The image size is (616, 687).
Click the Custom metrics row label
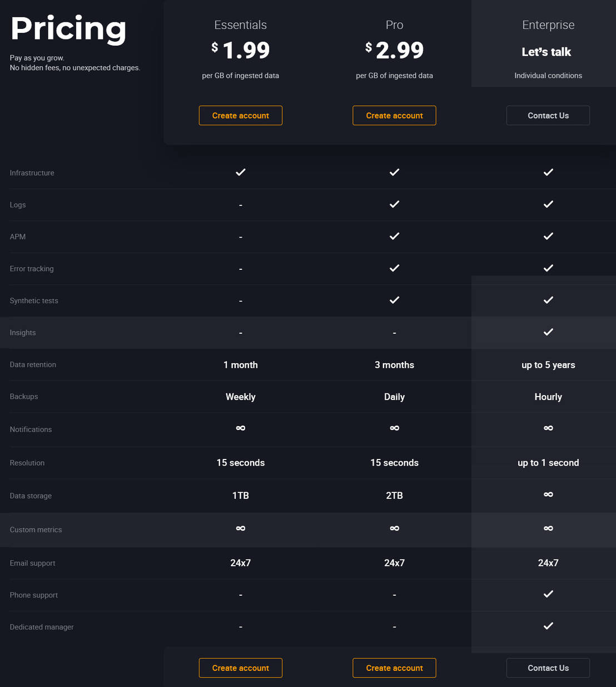[36, 530]
